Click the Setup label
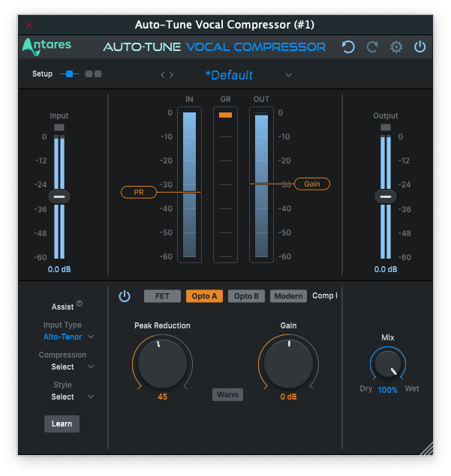The image size is (451, 476). (42, 73)
